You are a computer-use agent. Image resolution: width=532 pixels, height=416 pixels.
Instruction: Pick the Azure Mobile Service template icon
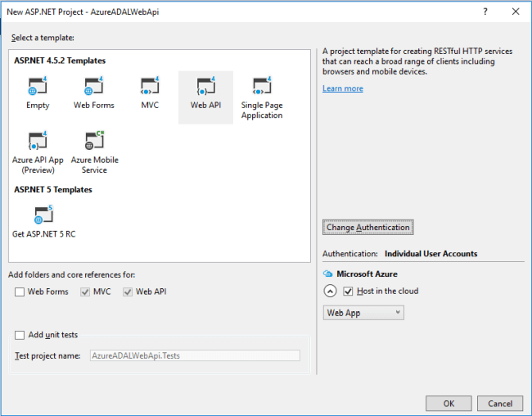[x=94, y=141]
